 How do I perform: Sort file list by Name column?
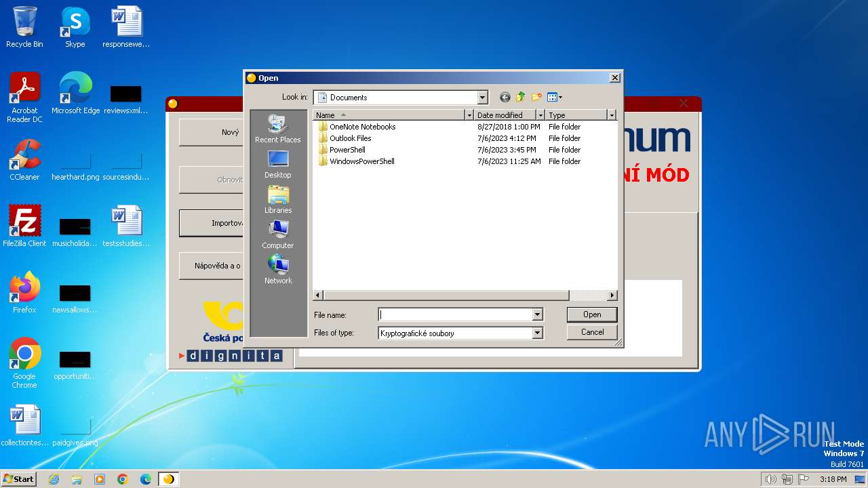[389, 115]
